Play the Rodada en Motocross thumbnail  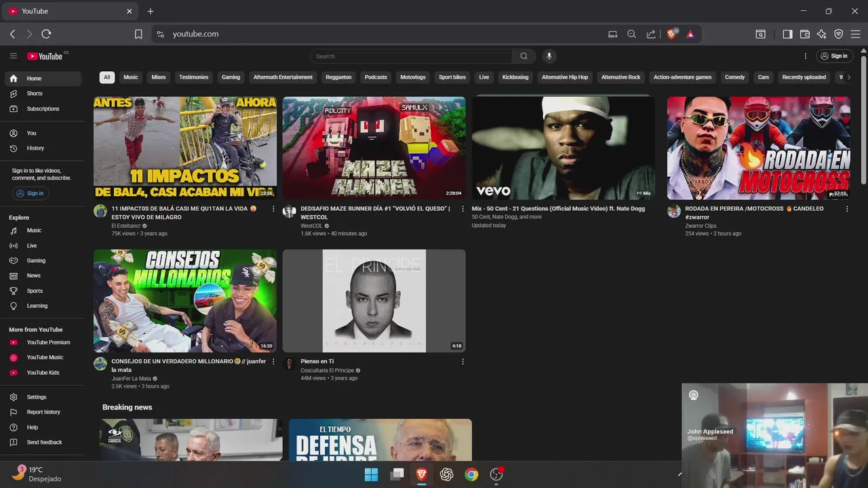[x=758, y=148]
